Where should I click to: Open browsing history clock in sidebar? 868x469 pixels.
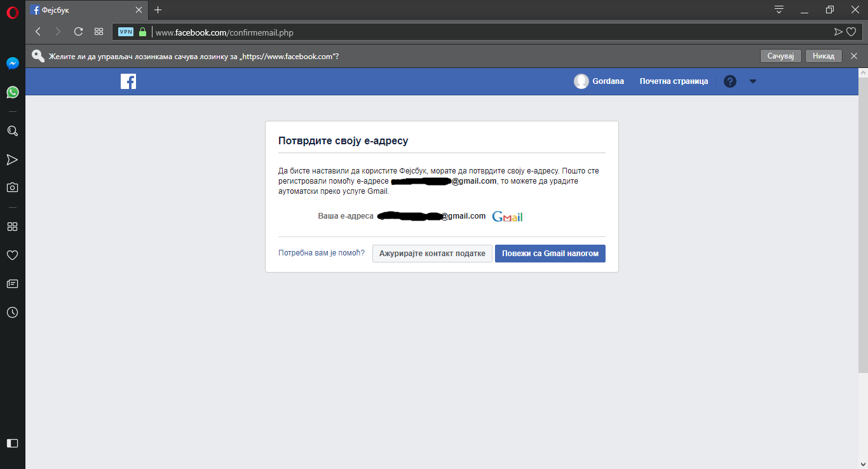tap(13, 313)
